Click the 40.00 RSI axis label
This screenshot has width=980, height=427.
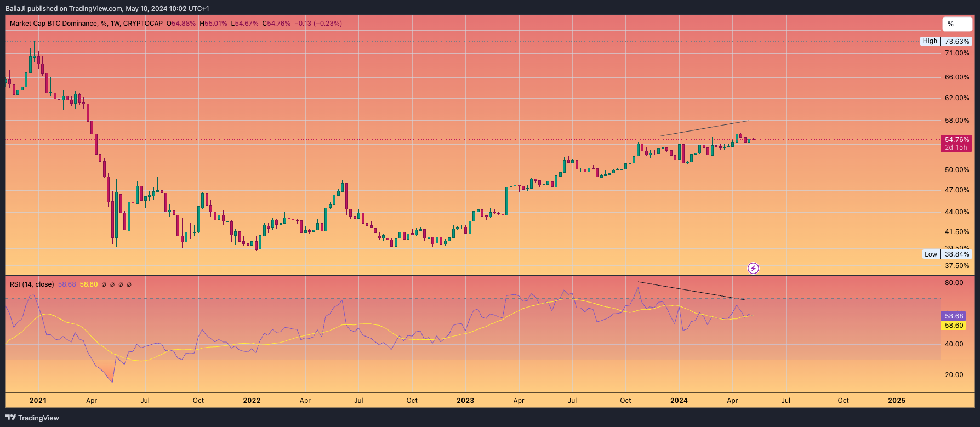coord(954,344)
